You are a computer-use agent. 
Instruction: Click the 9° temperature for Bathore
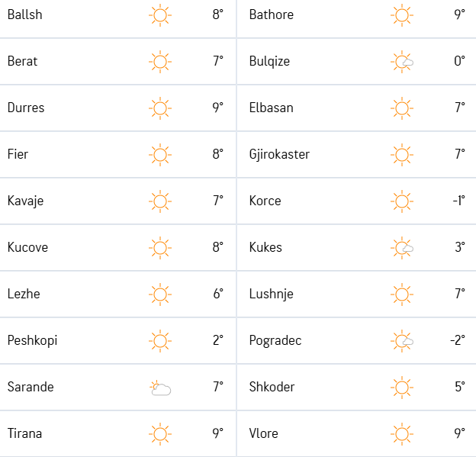(460, 14)
